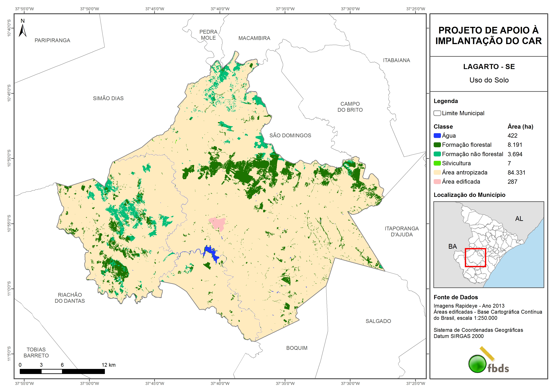The image size is (555, 392).
Task: Click the Formação não florestal swatch
Action: (437, 154)
